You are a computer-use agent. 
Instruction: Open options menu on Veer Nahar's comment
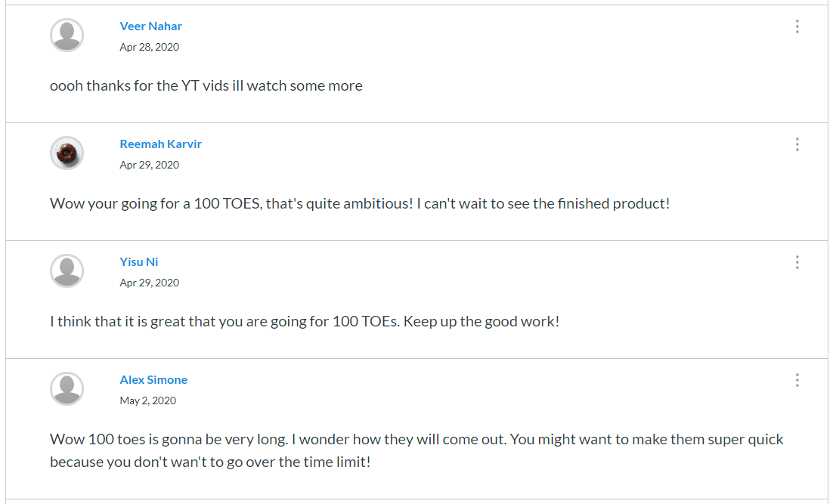(x=797, y=26)
